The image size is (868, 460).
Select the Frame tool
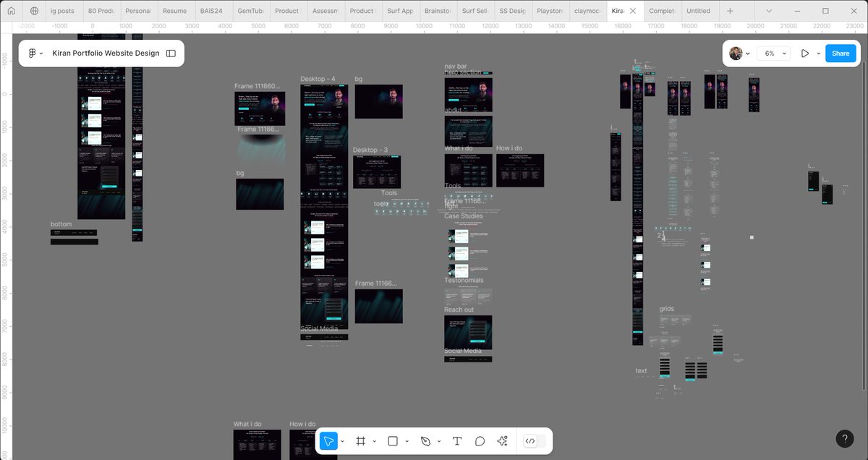coord(361,441)
